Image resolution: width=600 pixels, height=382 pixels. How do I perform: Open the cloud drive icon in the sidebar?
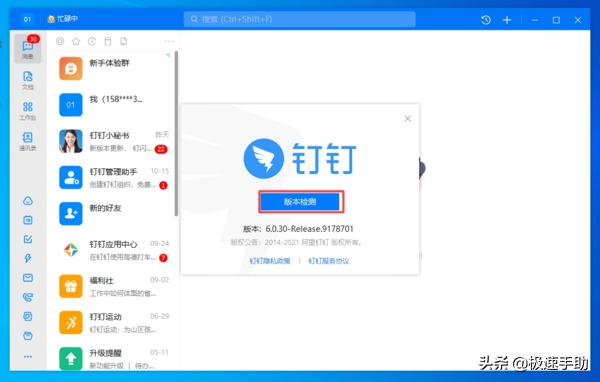coord(28,201)
